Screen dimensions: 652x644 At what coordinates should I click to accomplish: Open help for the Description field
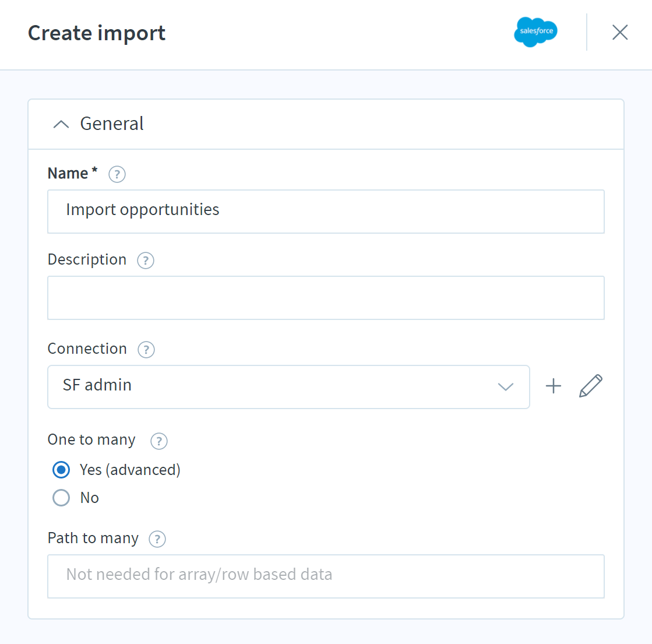coord(146,261)
